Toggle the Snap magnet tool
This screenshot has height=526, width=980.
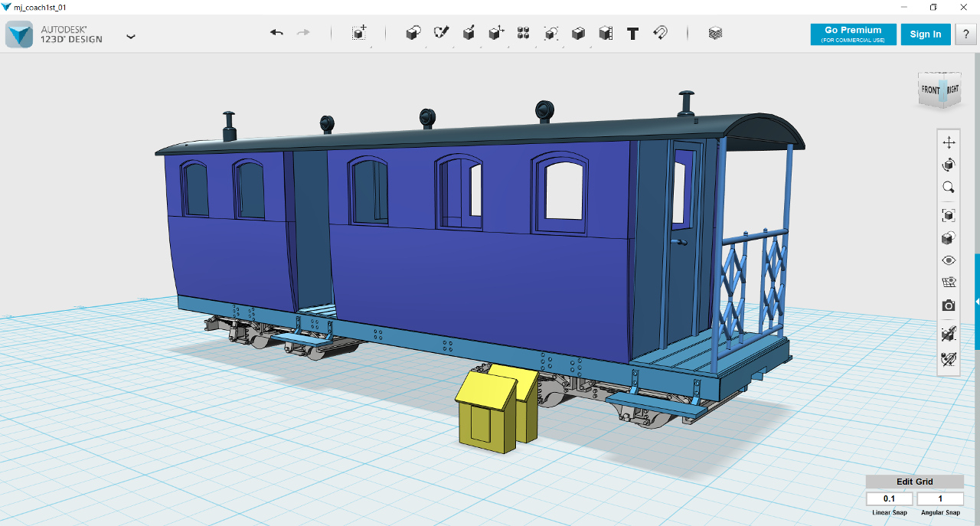660,33
